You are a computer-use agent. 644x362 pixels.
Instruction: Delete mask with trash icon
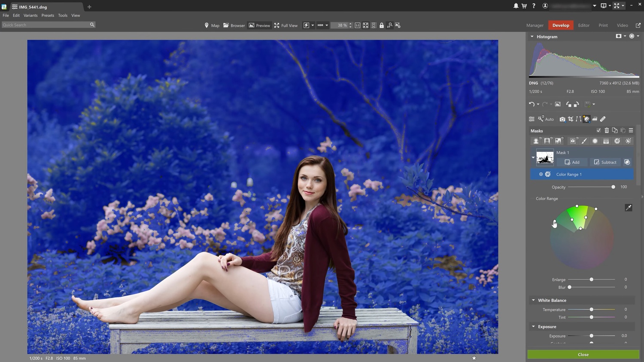[607, 130]
